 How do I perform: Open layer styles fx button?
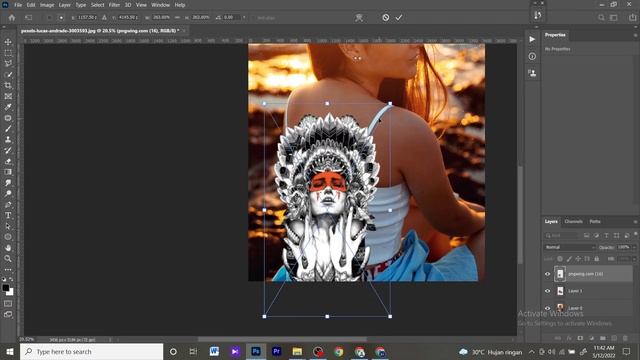(569, 338)
